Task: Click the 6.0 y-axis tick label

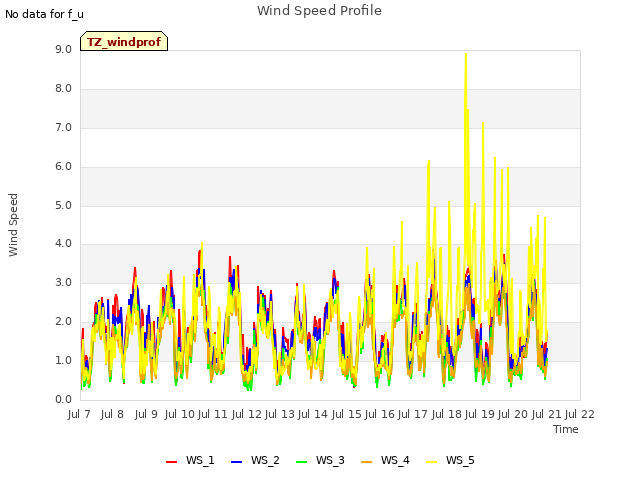Action: coord(63,167)
